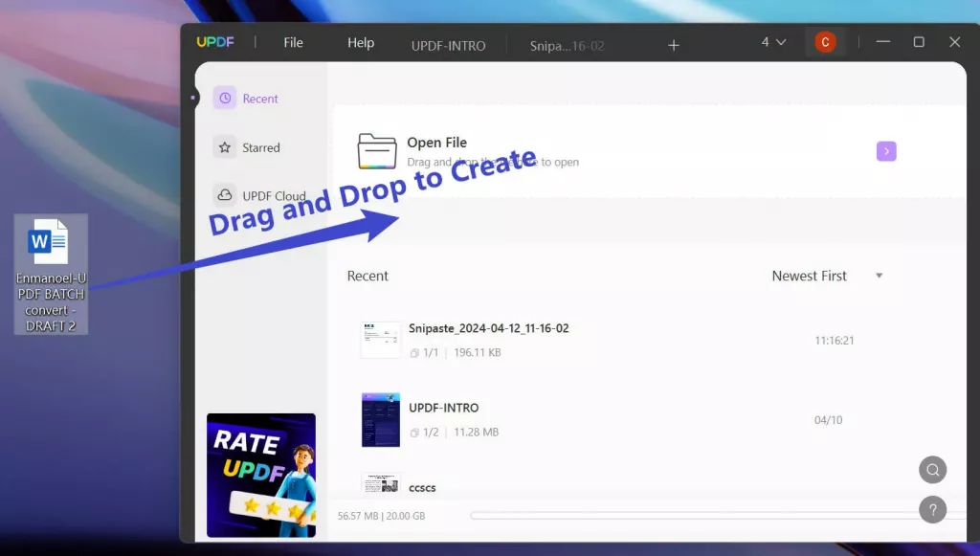
Task: Open the ccscs file thumbnail
Action: point(381,483)
